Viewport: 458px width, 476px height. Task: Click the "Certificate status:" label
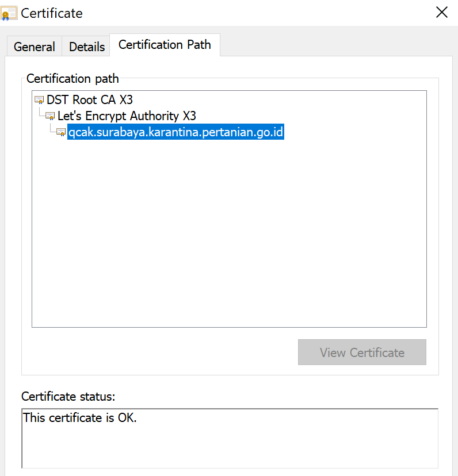pyautogui.click(x=68, y=396)
